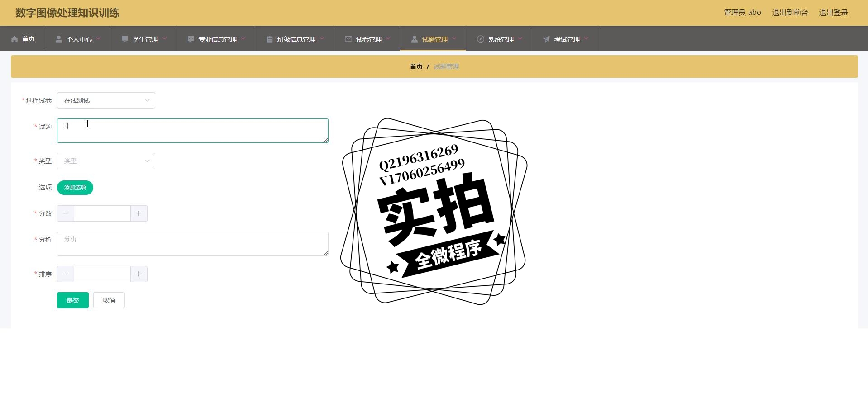Click the 添加选项 button
Viewport: 868px width, 402px height.
(x=75, y=188)
